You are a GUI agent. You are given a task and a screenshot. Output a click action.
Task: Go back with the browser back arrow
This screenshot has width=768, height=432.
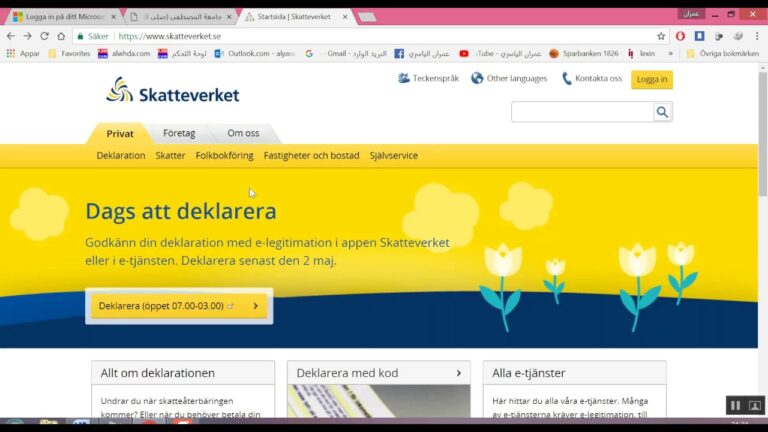click(11, 36)
